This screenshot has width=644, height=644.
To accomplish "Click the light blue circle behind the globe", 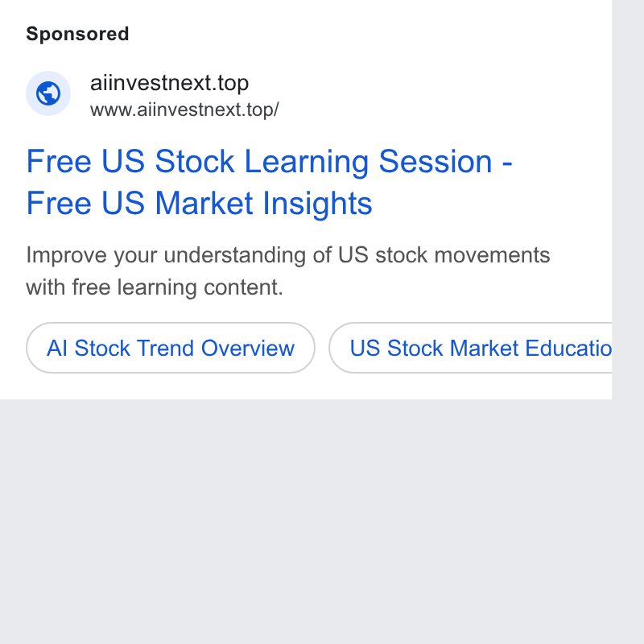I will [48, 93].
